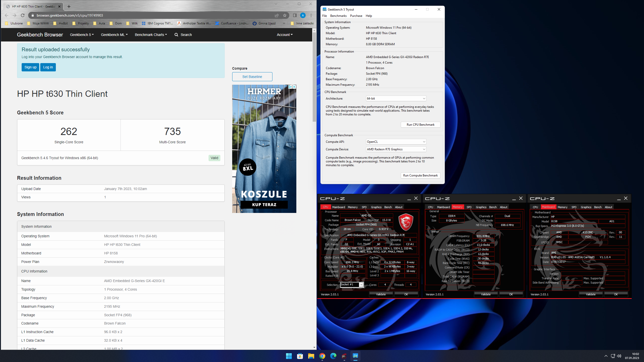Bookmark this page with the star icon

pyautogui.click(x=285, y=15)
